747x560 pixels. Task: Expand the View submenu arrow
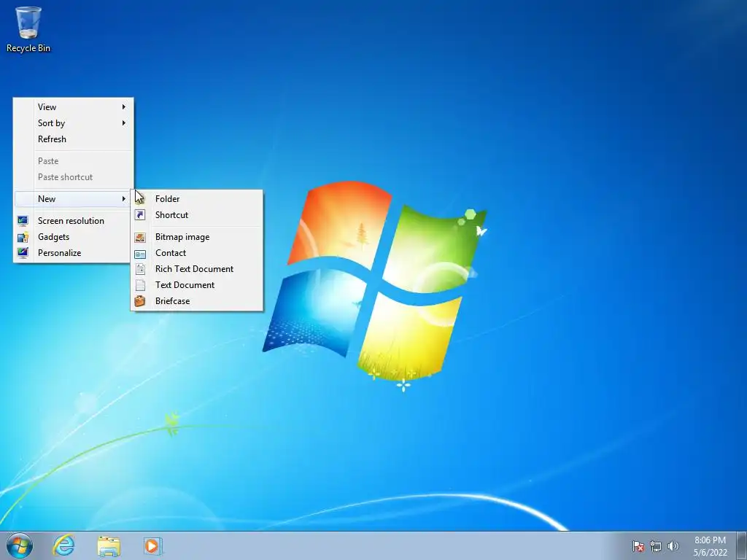[x=124, y=106]
